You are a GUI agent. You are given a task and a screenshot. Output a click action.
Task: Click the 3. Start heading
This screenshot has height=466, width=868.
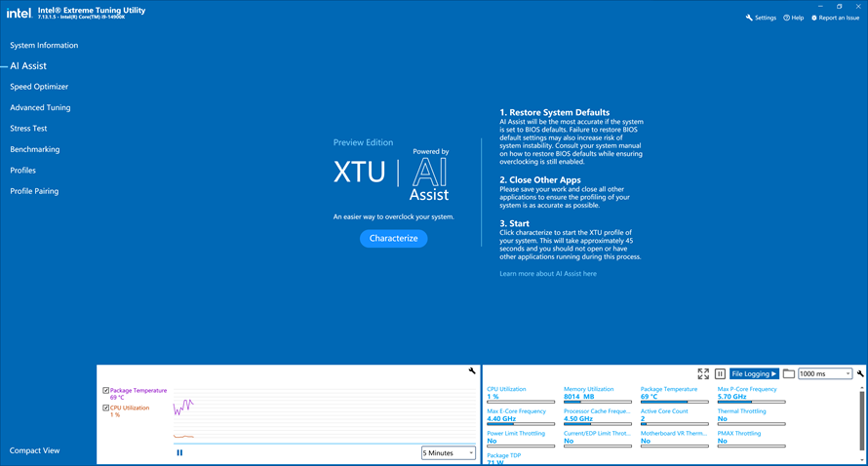pos(514,223)
